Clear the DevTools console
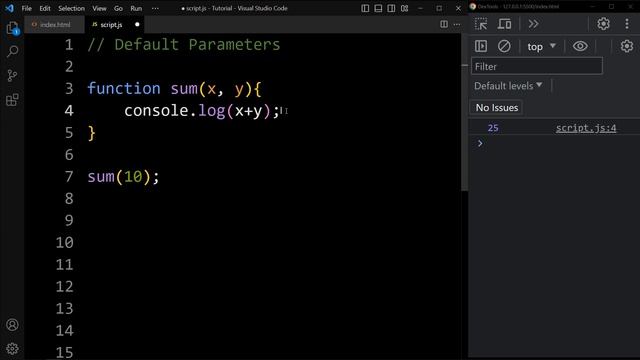The image size is (640, 360). click(504, 46)
